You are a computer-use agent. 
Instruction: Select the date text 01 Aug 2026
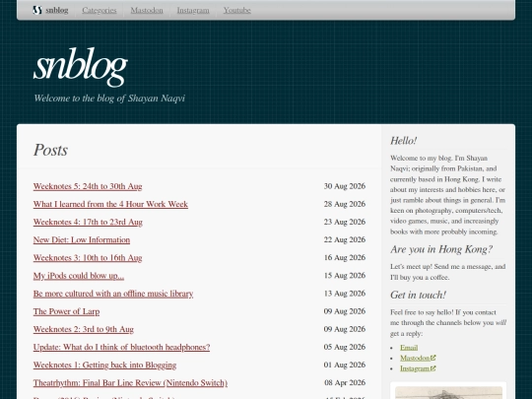point(345,366)
